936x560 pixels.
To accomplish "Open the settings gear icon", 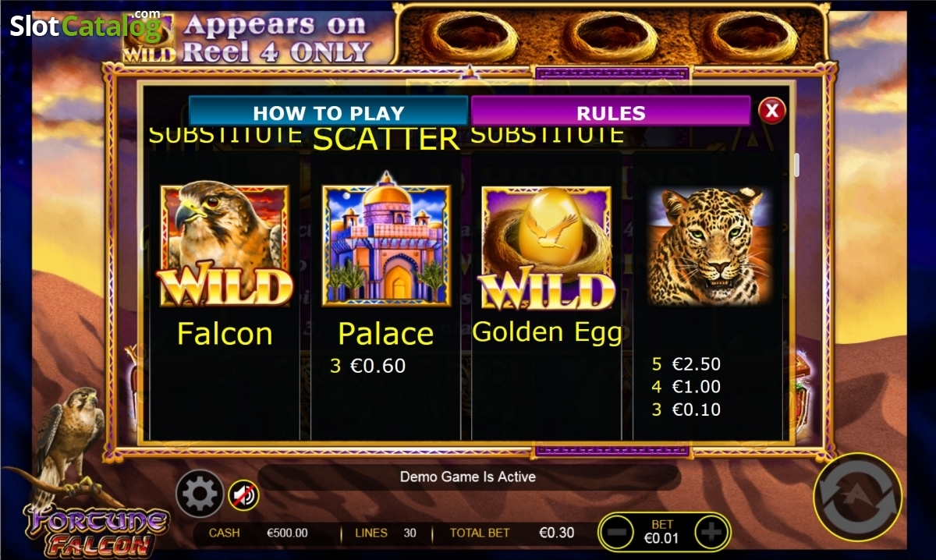I will click(x=200, y=494).
